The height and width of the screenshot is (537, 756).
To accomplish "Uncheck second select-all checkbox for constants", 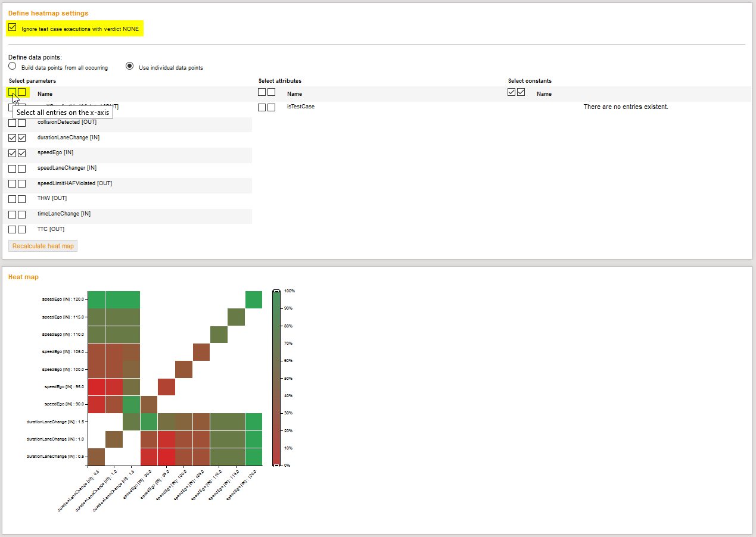I will click(x=521, y=92).
